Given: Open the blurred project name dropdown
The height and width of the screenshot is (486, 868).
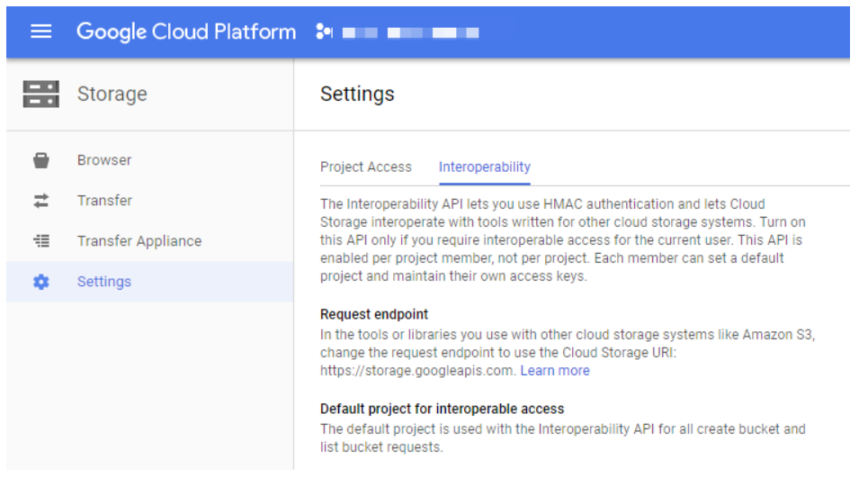Looking at the screenshot, I should (x=410, y=32).
